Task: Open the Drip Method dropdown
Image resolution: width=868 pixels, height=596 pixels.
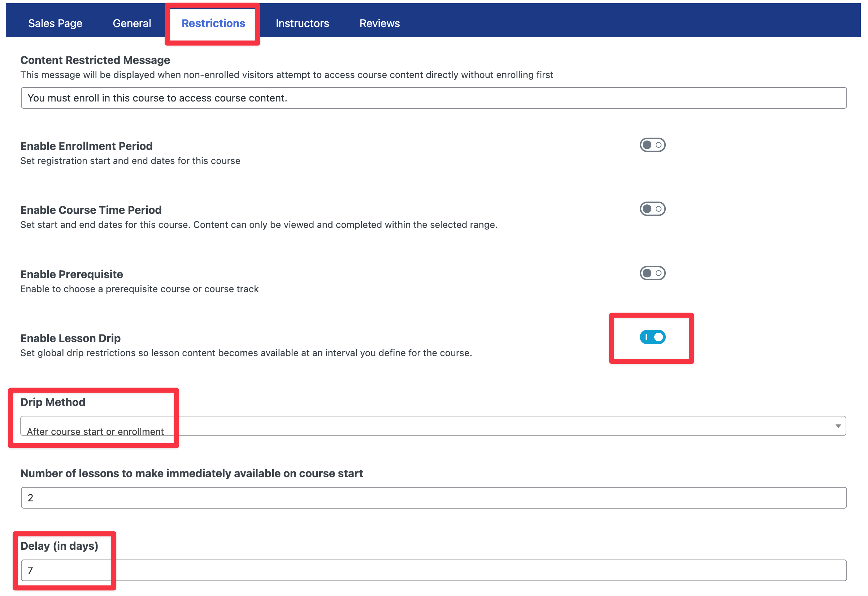Action: 433,427
